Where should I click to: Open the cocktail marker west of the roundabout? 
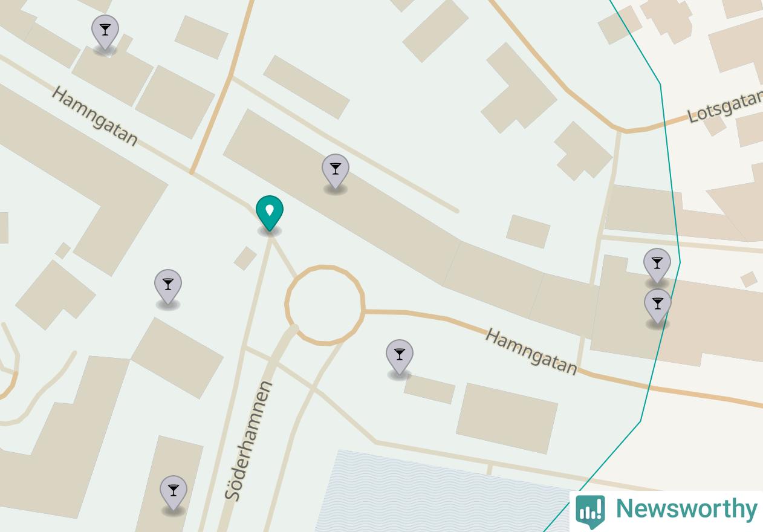pos(168,288)
